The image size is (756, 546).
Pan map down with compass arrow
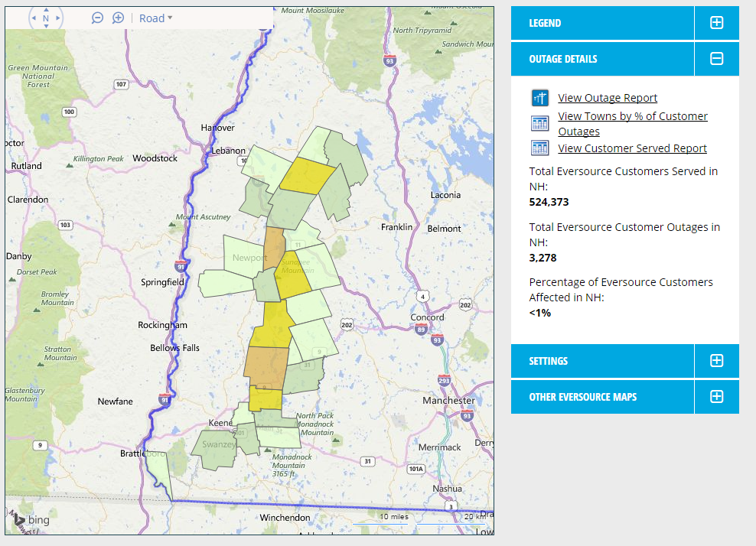coord(46,27)
